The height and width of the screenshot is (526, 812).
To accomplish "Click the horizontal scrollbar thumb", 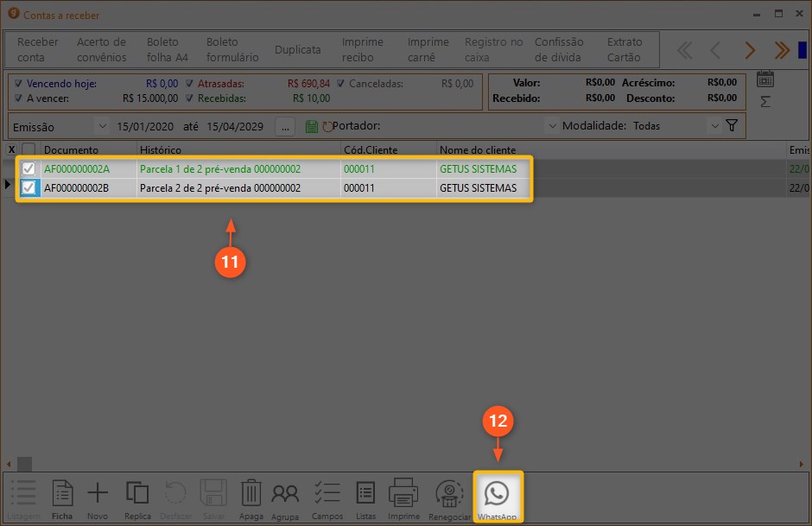I will (24, 464).
